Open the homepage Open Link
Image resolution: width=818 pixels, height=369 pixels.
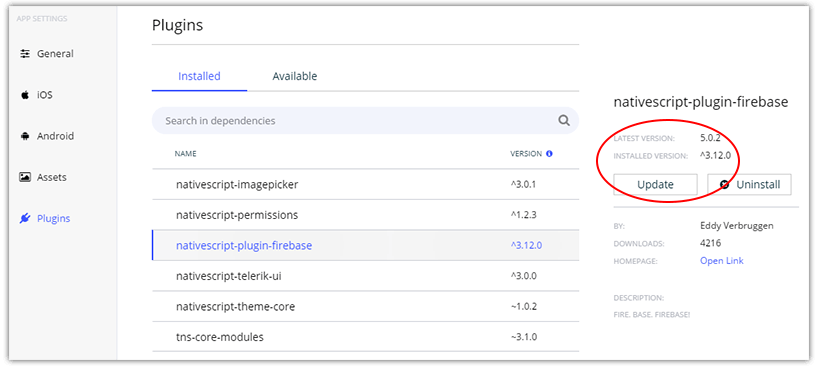(x=721, y=260)
